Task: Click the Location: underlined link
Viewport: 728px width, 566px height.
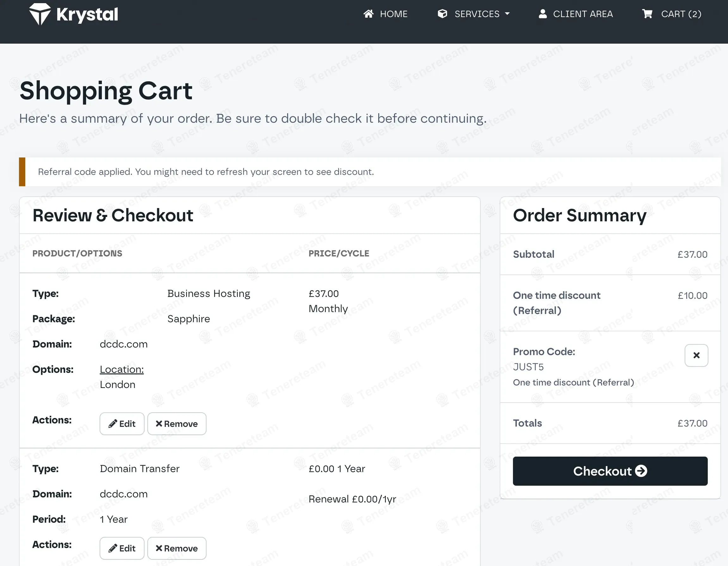Action: pos(122,369)
